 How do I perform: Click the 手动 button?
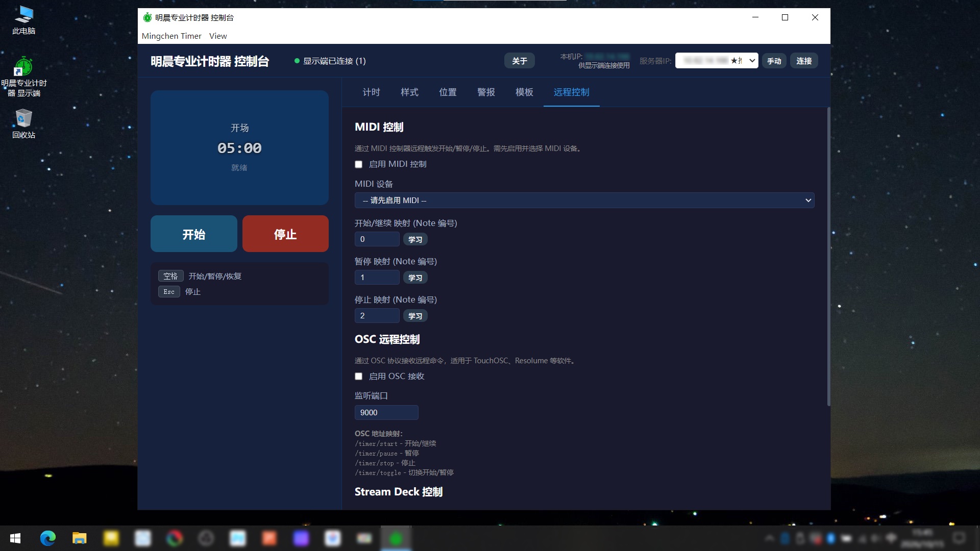[774, 61]
